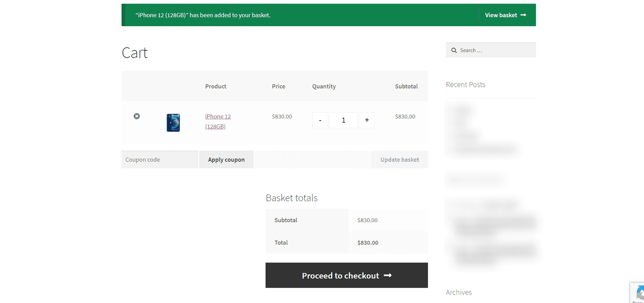Open View basket link in green banner
644x303 pixels.
[506, 15]
